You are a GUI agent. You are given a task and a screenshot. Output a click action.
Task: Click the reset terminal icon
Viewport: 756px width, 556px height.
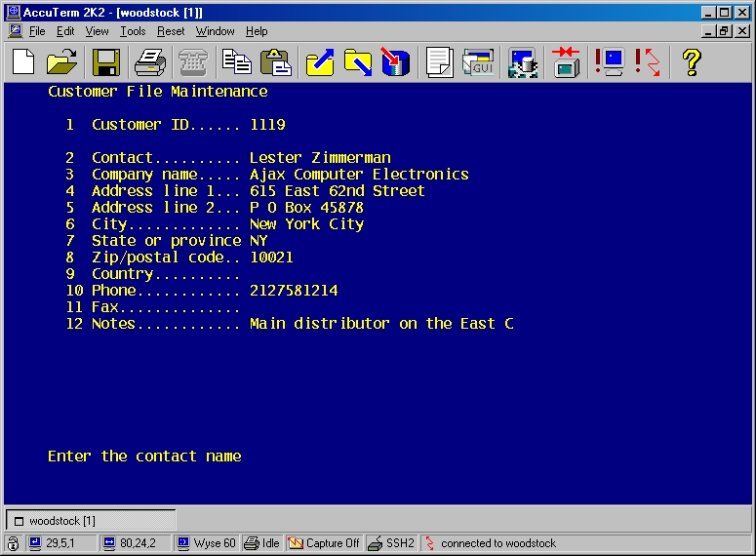tap(610, 62)
